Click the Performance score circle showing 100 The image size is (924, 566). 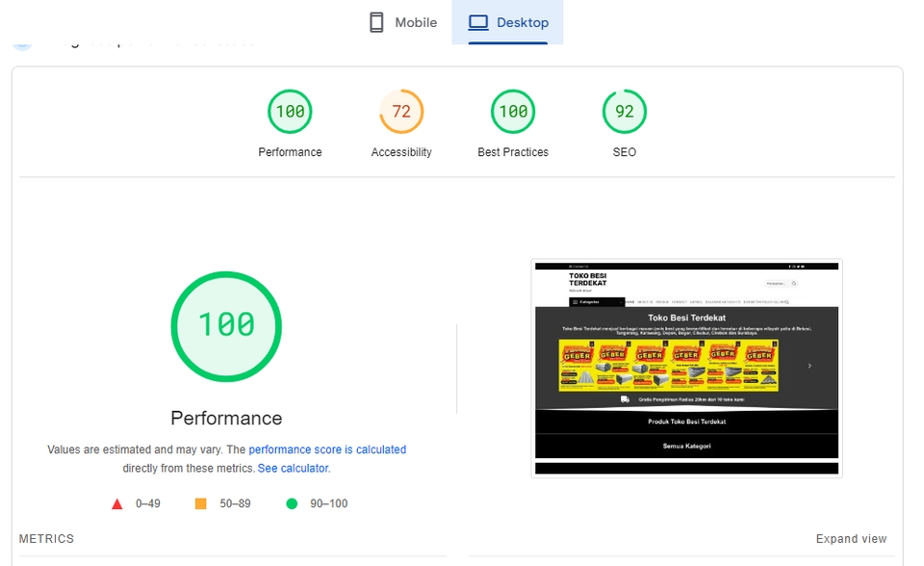coord(290,111)
